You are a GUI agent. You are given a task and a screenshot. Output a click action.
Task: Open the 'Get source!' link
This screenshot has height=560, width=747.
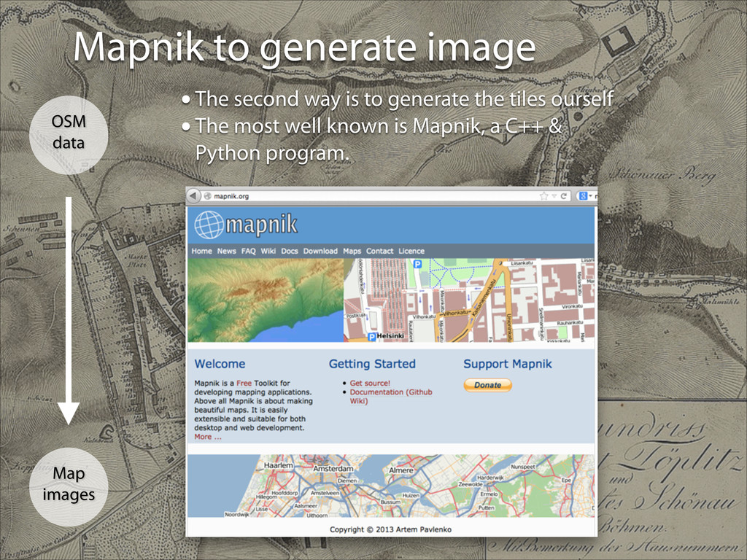(x=370, y=383)
